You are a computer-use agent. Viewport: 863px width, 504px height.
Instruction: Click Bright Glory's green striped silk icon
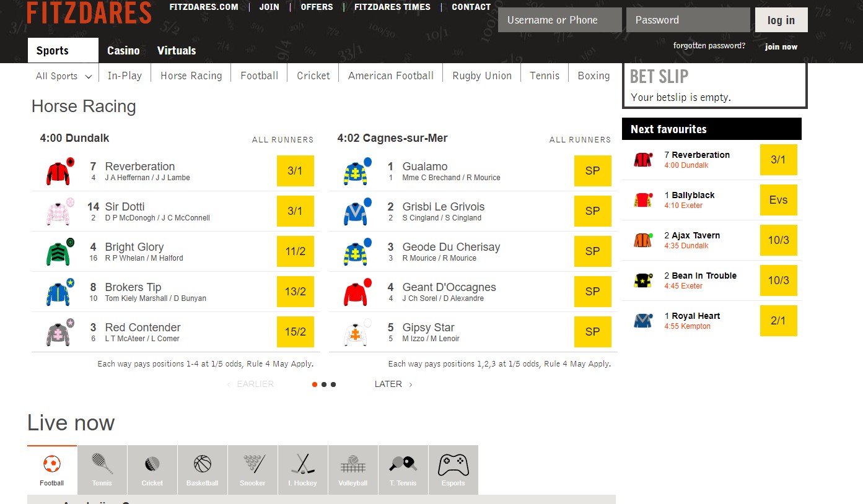pyautogui.click(x=61, y=252)
